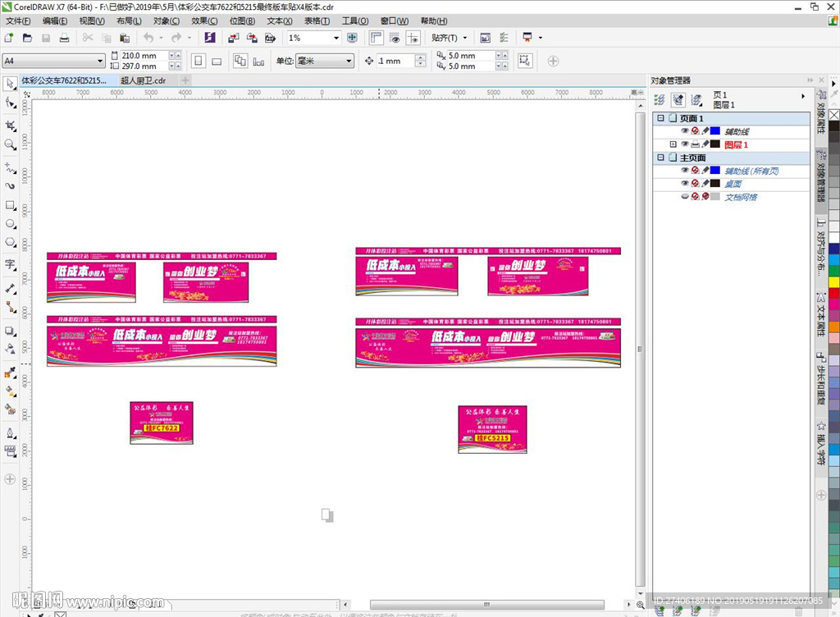Open the 效果(C) menu

[x=204, y=21]
